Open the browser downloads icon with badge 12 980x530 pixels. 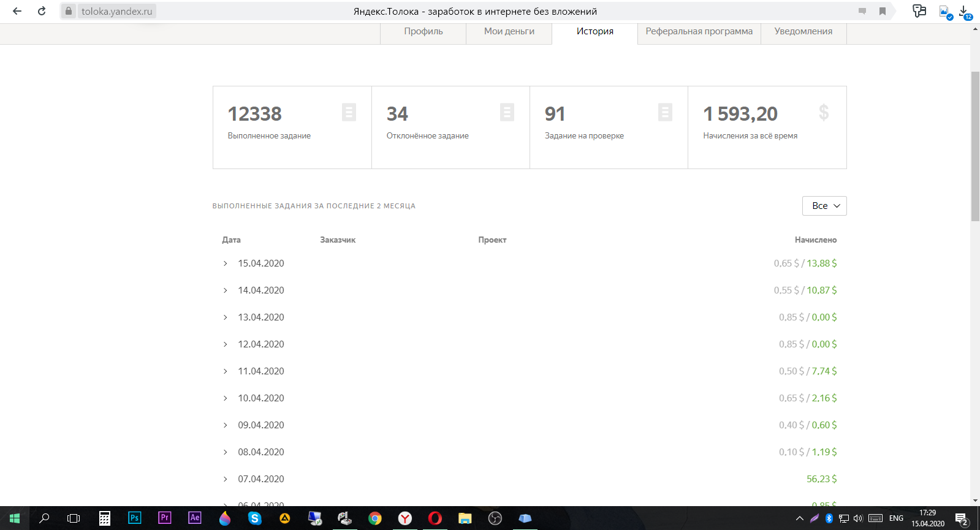click(965, 11)
